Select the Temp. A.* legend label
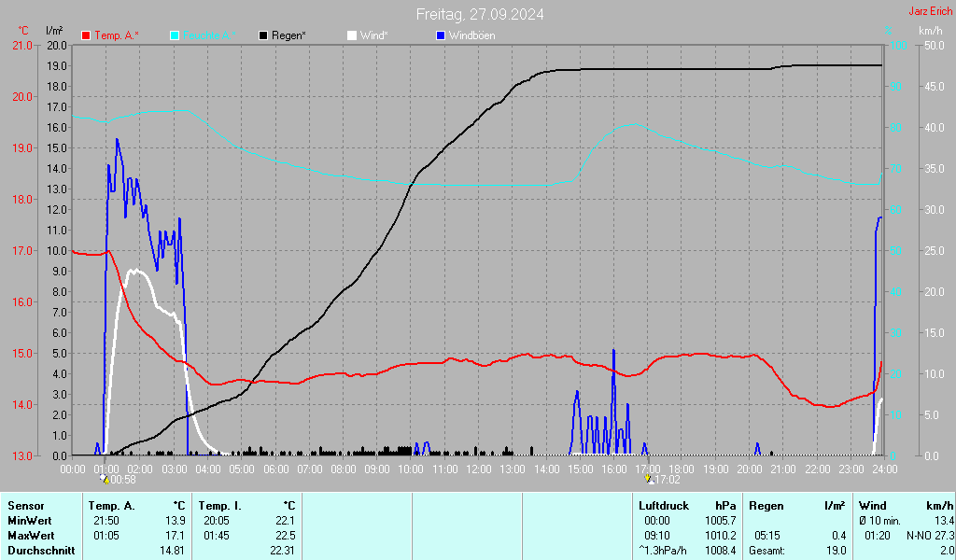The height and width of the screenshot is (560, 956). coord(117,35)
